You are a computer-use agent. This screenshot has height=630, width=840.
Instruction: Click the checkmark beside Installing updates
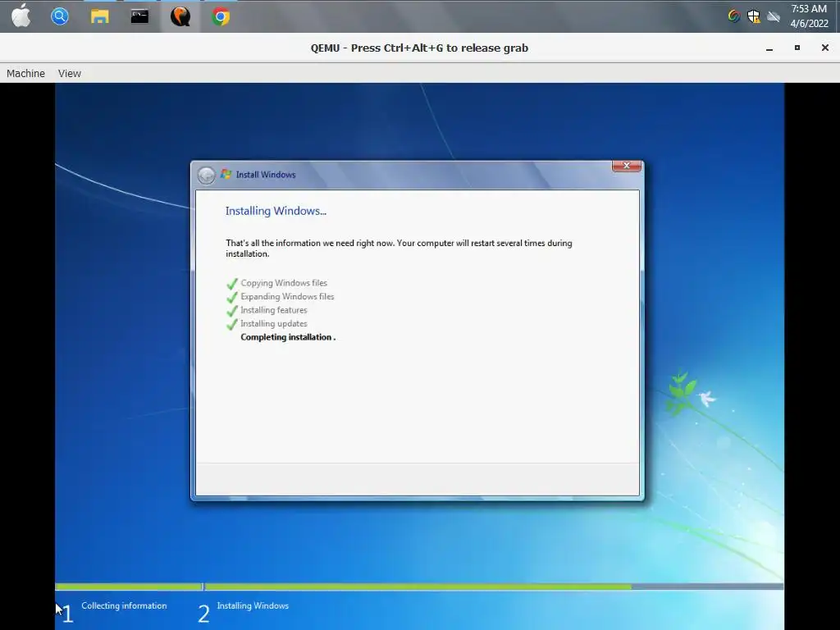click(232, 324)
